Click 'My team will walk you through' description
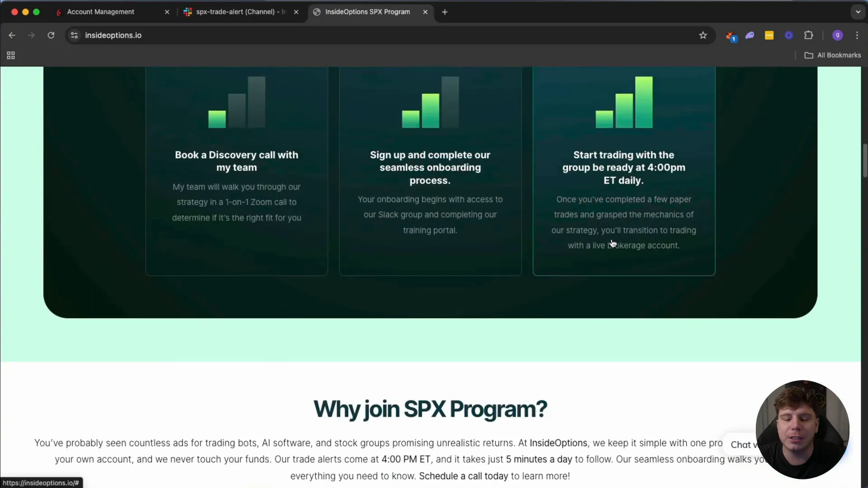Viewport: 868px width, 488px height. coord(236,202)
